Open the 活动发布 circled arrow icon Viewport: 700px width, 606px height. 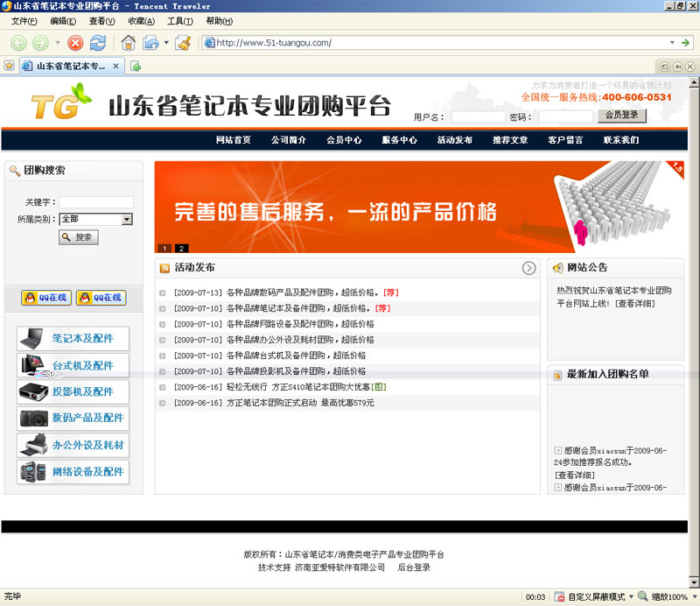click(x=528, y=268)
